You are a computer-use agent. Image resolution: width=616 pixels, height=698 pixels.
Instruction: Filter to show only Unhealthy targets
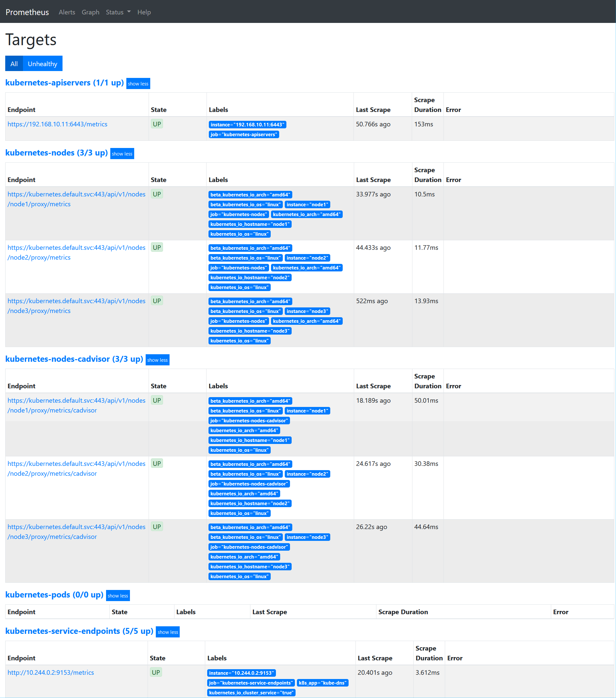coord(42,64)
